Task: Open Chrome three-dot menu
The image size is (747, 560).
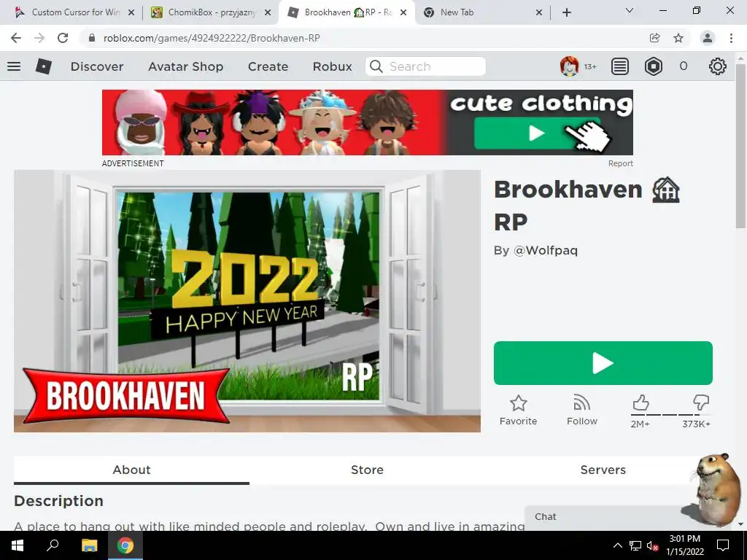Action: click(731, 38)
